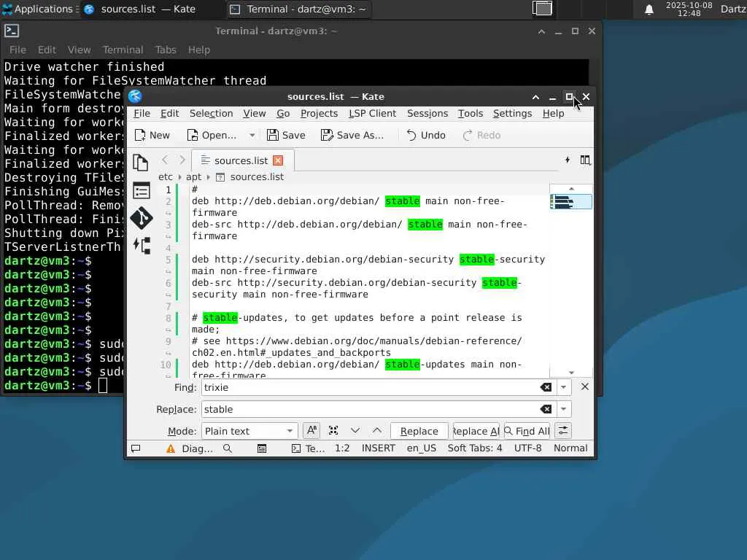The image size is (747, 560).
Task: Open the Edit menu in Kate
Action: 169,113
